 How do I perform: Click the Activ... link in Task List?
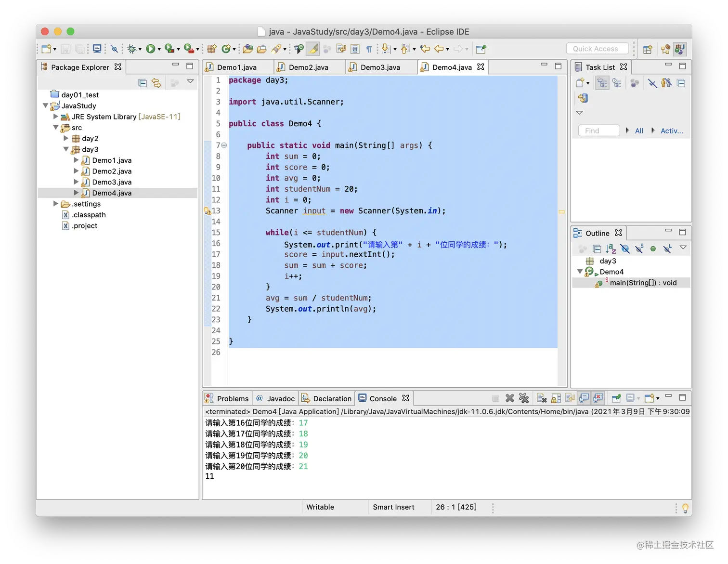671,131
